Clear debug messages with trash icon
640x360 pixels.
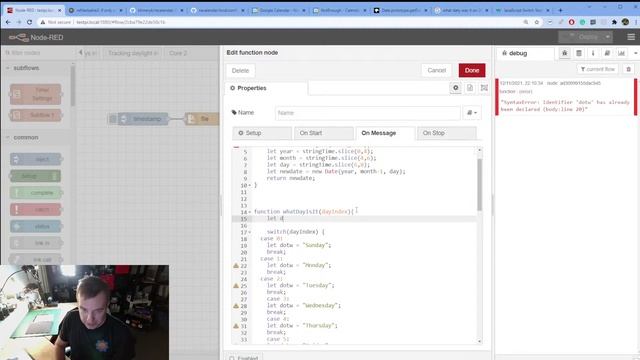629,69
